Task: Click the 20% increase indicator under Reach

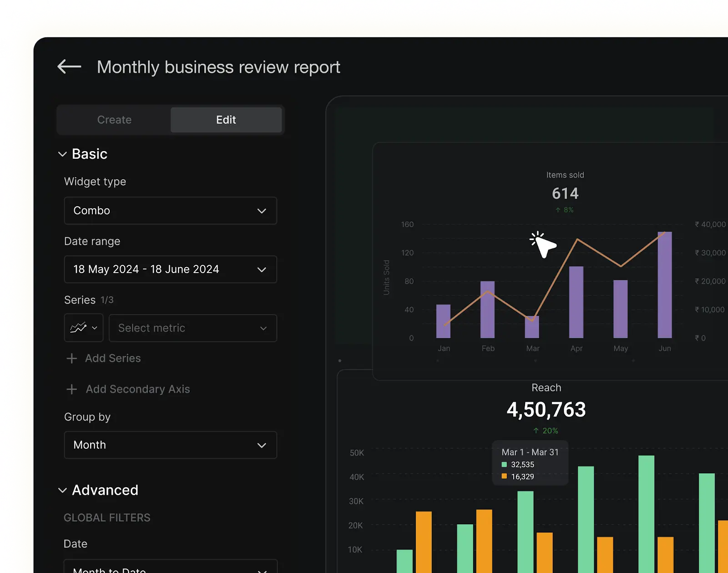Action: pos(546,431)
